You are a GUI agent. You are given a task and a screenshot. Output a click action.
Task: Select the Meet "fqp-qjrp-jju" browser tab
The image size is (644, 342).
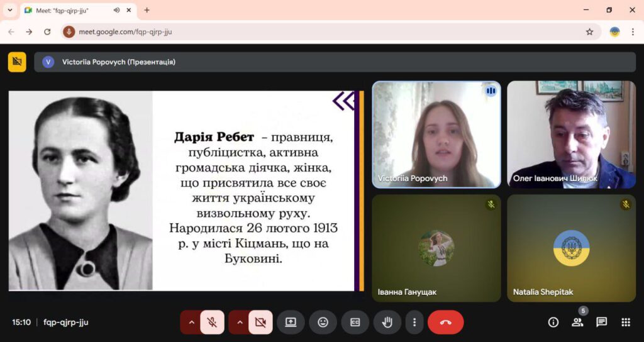[x=66, y=10]
